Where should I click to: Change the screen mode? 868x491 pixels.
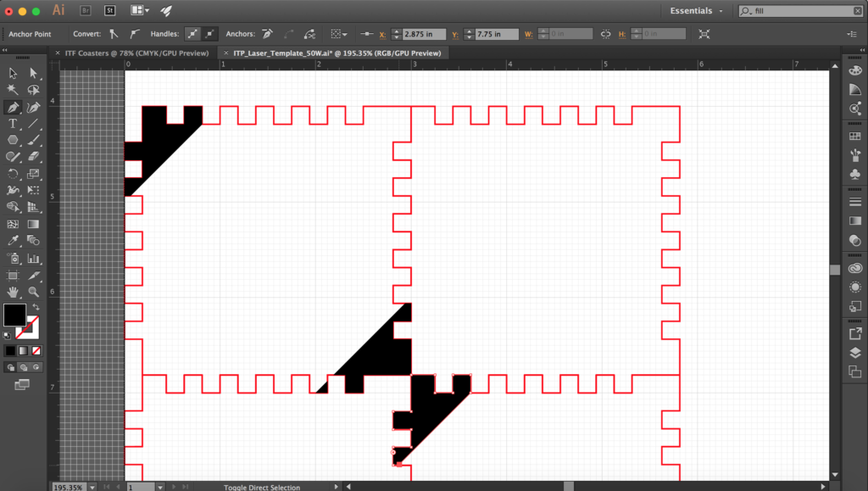(x=22, y=384)
